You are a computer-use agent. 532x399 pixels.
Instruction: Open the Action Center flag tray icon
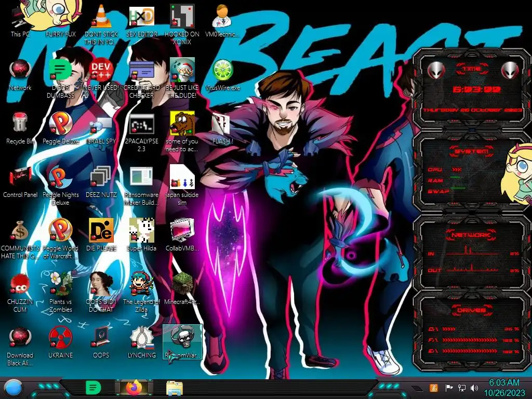coord(449,388)
